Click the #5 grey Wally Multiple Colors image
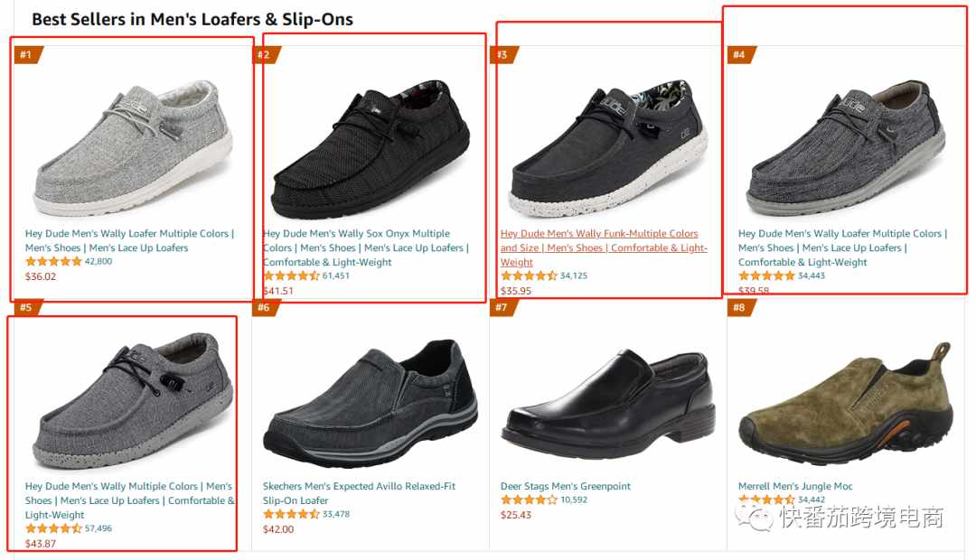Image resolution: width=976 pixels, height=560 pixels. click(x=133, y=401)
